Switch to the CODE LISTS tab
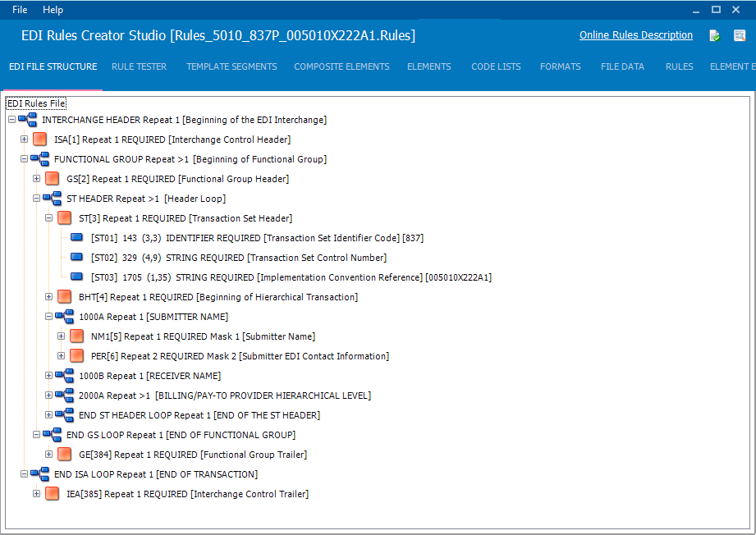The image size is (756, 535). click(496, 66)
